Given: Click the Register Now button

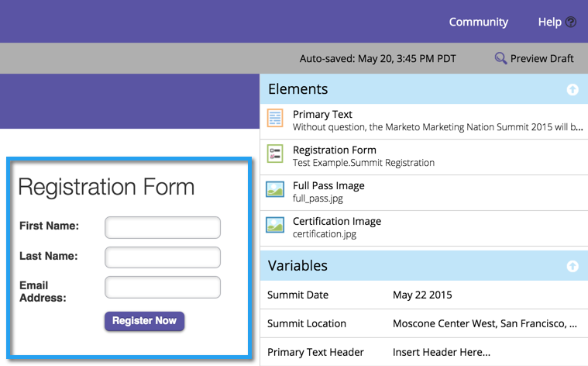Looking at the screenshot, I should 144,321.
